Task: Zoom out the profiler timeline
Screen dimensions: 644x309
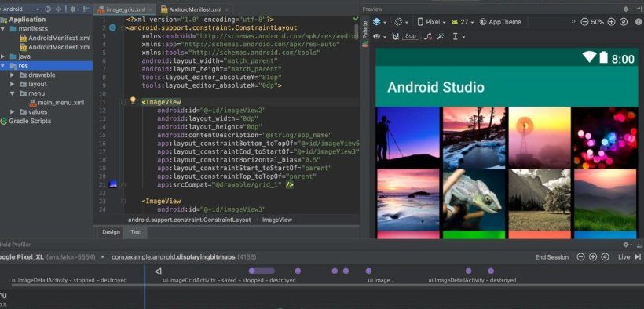Action: coord(580,257)
